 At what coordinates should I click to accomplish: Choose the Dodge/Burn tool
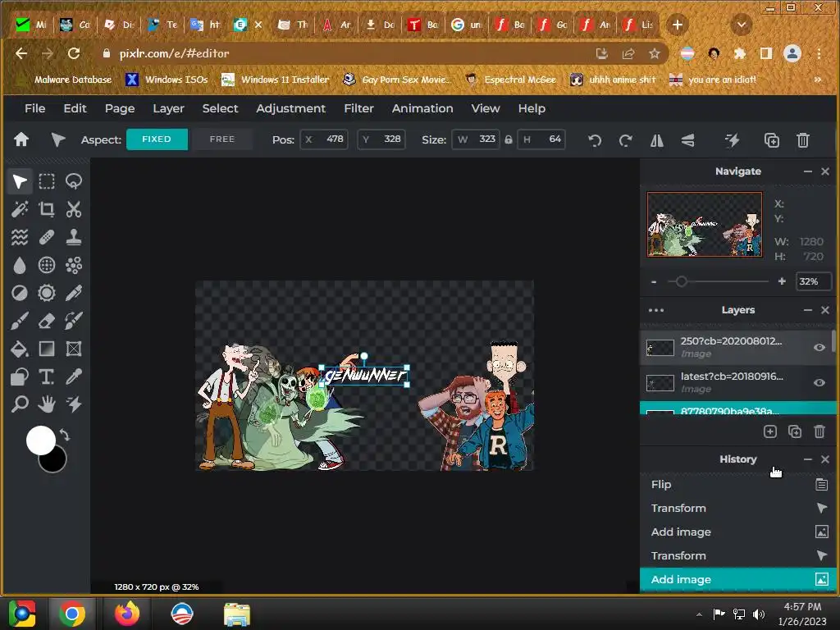(x=20, y=293)
